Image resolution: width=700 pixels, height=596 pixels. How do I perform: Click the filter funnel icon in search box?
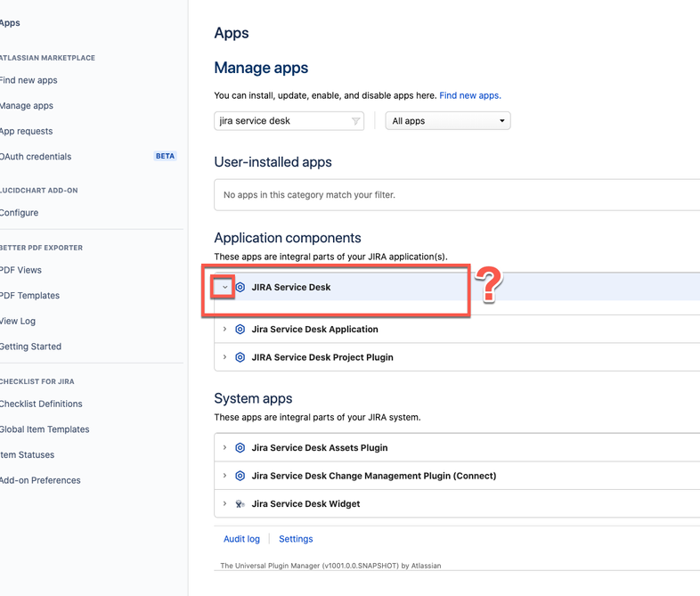(x=356, y=121)
